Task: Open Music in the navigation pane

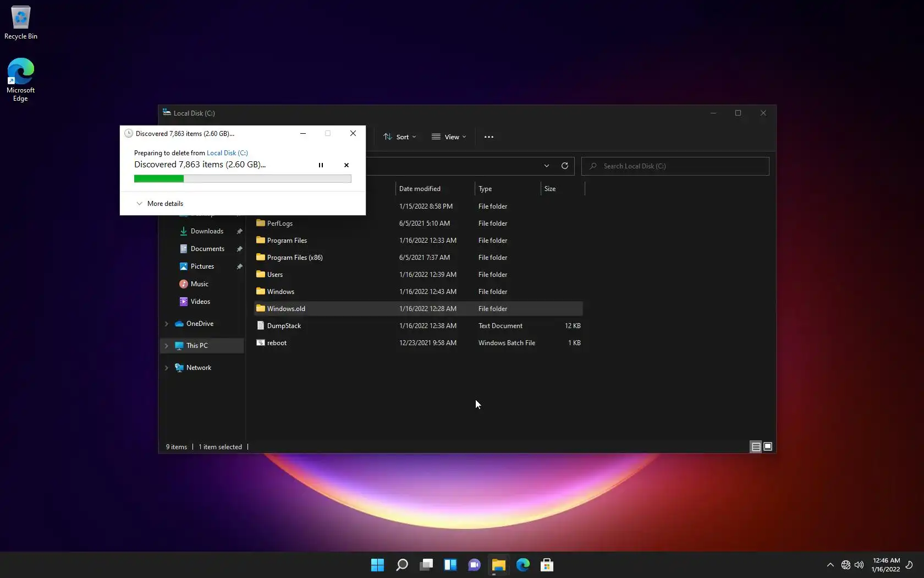Action: pyautogui.click(x=199, y=284)
